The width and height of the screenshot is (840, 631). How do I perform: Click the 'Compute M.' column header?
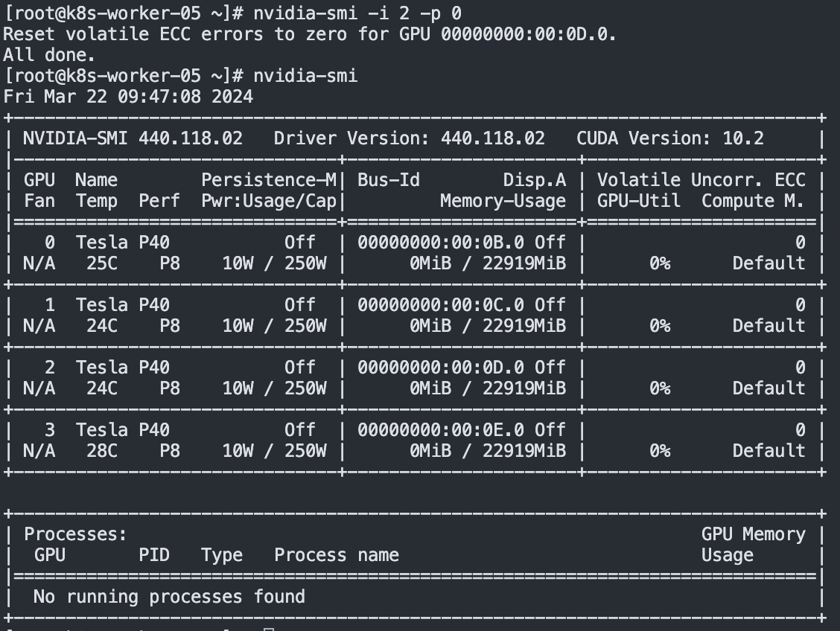point(753,201)
